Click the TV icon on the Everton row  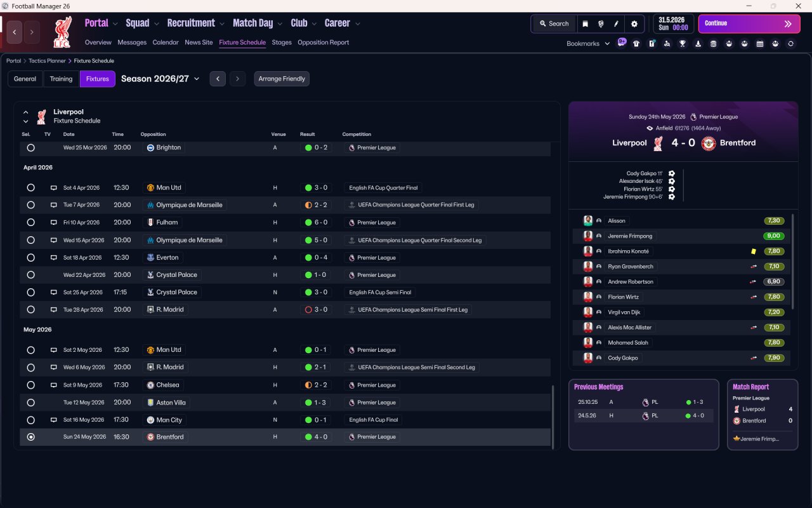point(54,258)
